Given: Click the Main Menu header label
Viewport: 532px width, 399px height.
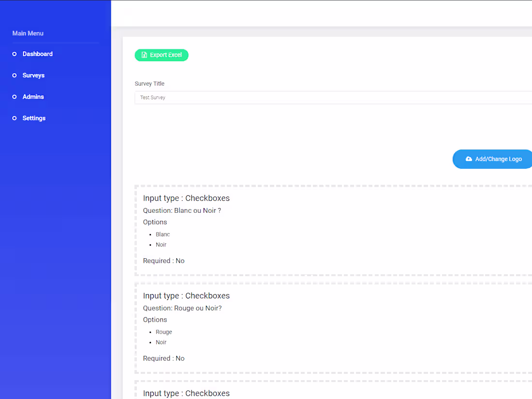Looking at the screenshot, I should (28, 33).
